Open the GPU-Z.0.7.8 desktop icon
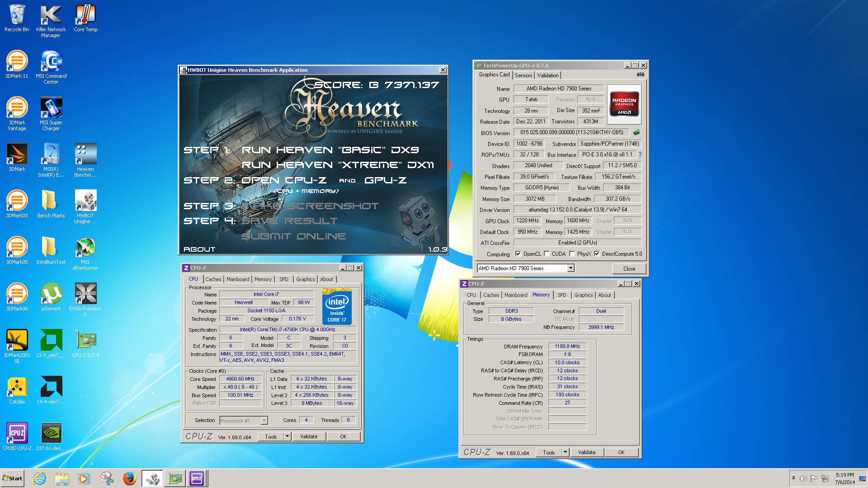 coord(85,344)
